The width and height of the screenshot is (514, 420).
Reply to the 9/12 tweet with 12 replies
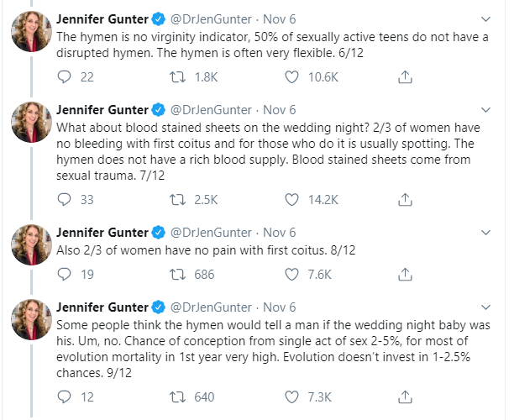coord(64,397)
